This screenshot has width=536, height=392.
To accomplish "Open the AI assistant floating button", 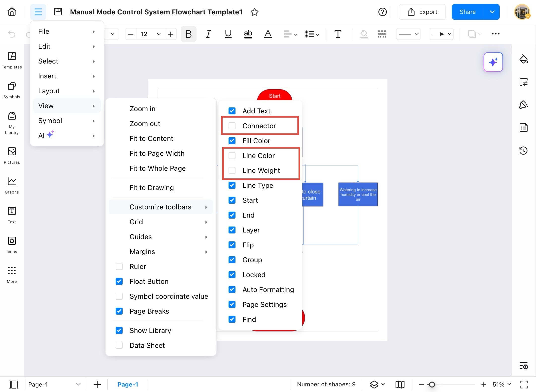I will coord(493,62).
